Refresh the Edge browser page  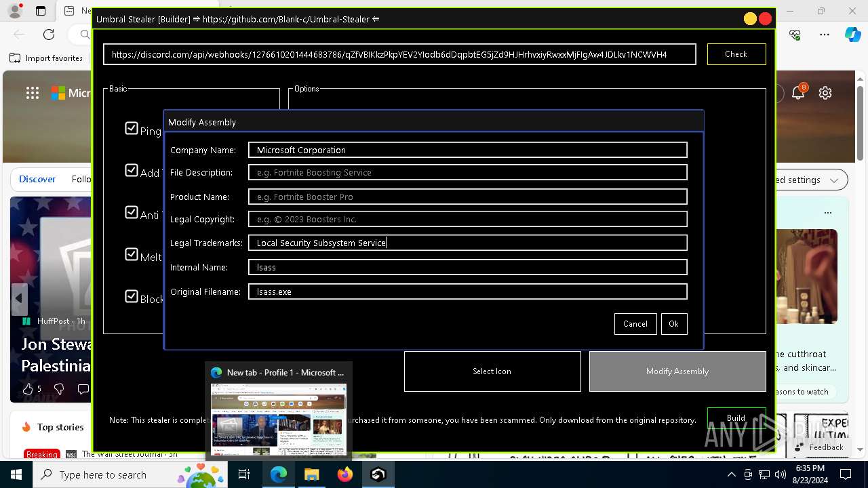pyautogui.click(x=49, y=34)
